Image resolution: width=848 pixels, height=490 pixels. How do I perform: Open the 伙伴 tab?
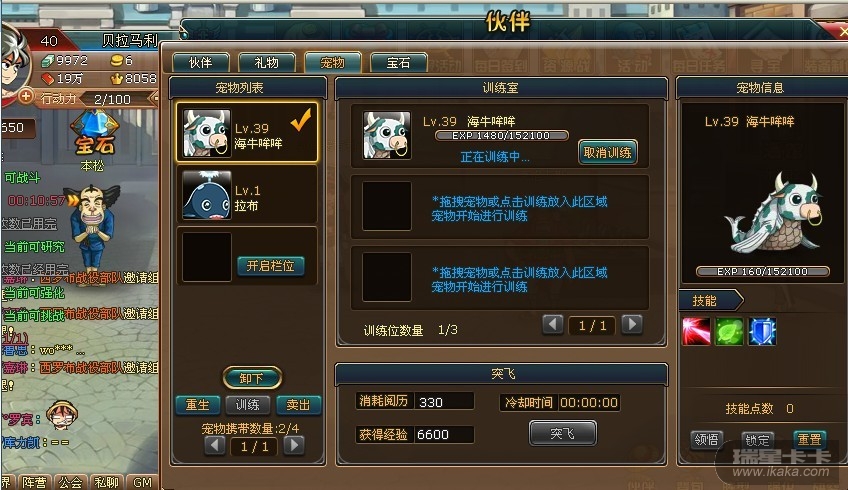[201, 63]
